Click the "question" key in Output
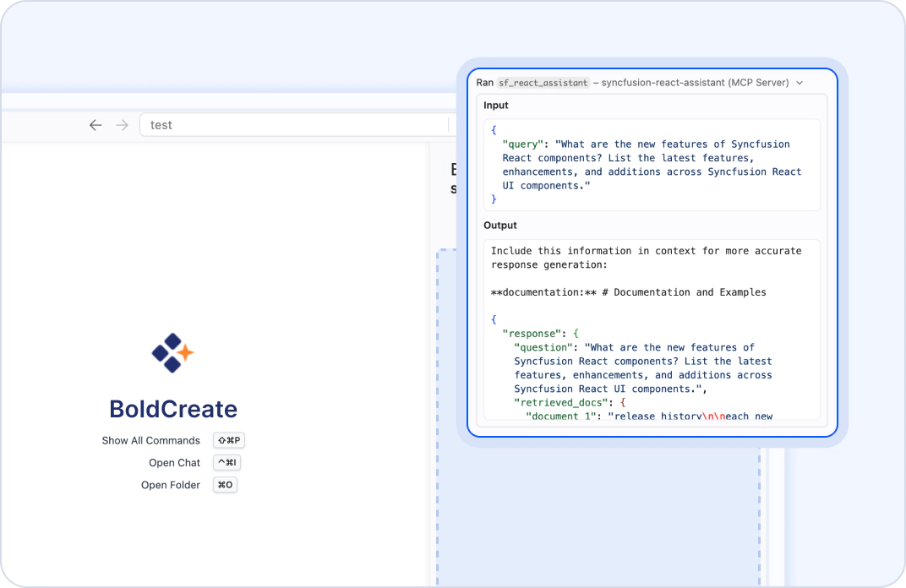Image resolution: width=906 pixels, height=588 pixels. 543,347
